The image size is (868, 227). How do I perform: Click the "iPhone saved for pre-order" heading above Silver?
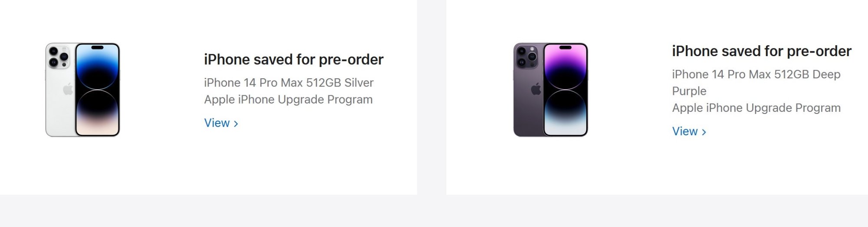pyautogui.click(x=293, y=60)
